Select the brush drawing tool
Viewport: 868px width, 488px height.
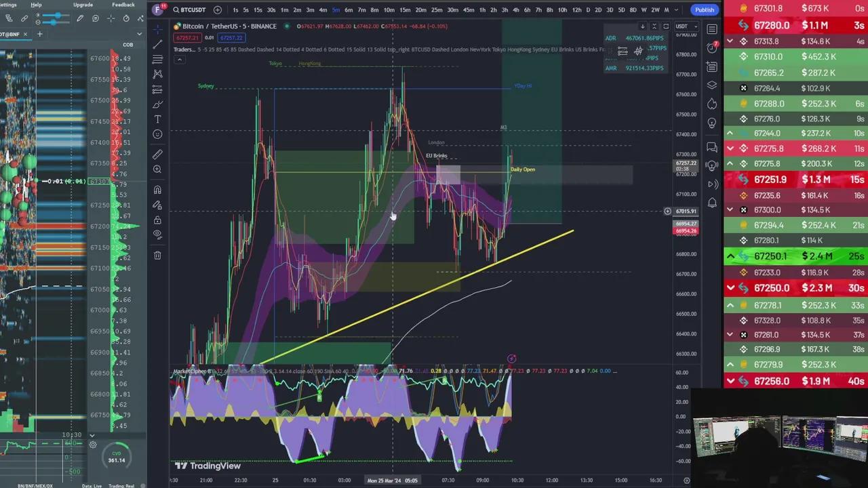[157, 104]
